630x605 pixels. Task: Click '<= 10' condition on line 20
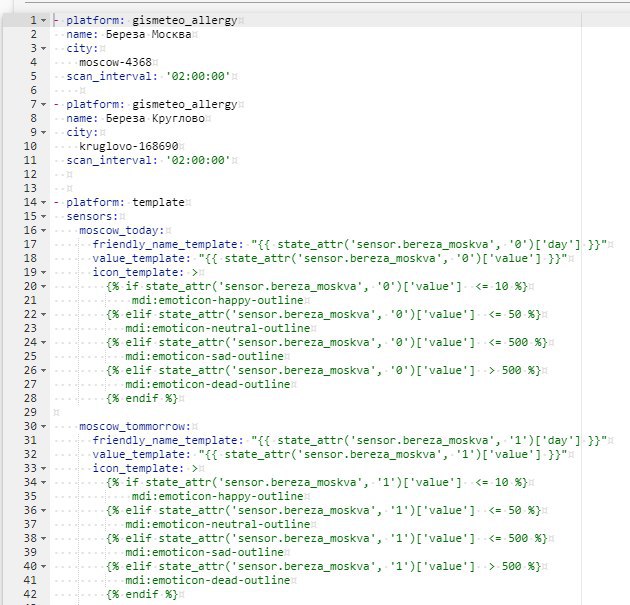(492, 286)
